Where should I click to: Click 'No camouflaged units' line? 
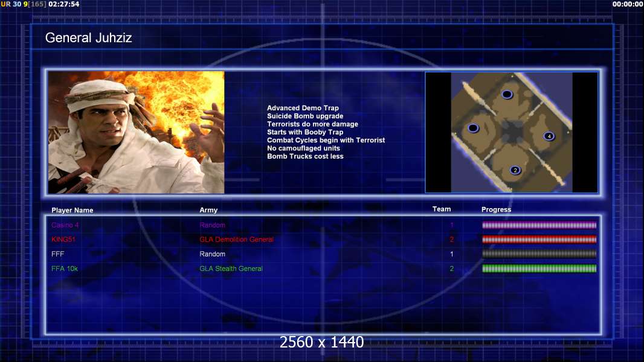coord(303,148)
